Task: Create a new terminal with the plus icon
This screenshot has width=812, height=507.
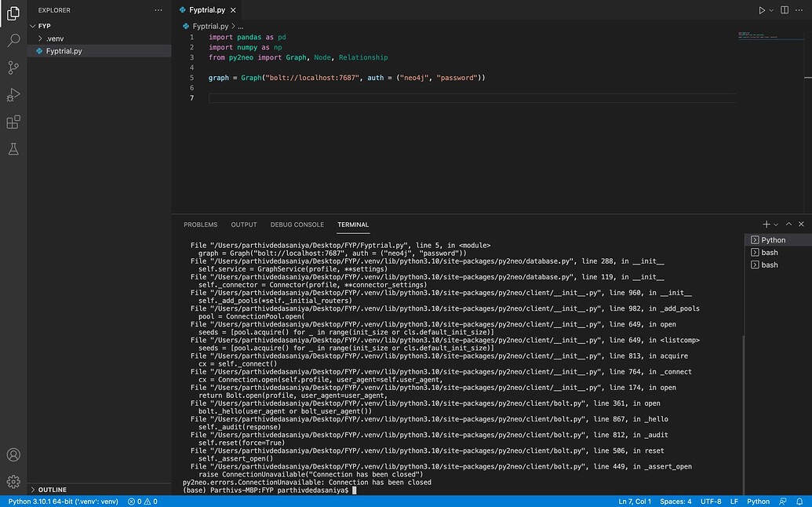Action: point(765,224)
